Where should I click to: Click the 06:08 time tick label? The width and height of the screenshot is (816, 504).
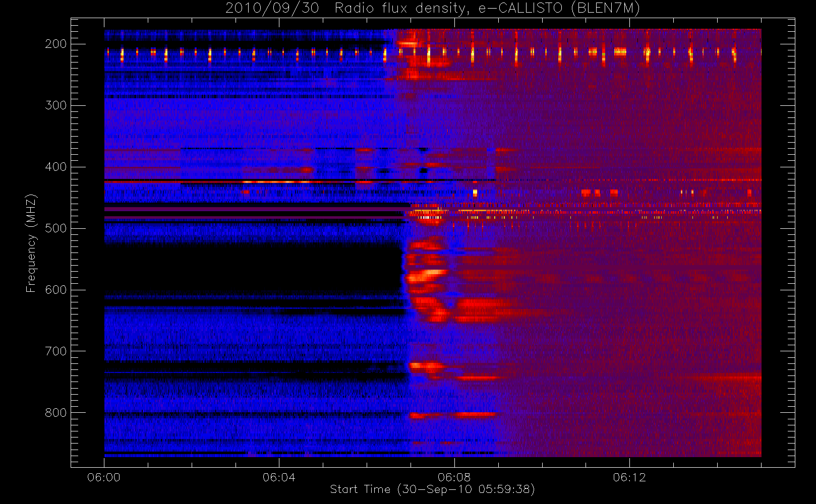click(454, 477)
